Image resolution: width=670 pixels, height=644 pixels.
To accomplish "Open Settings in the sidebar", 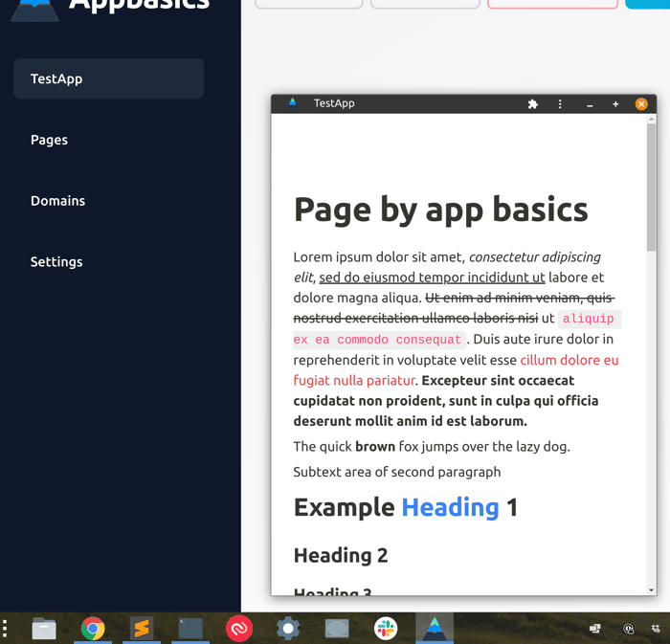I will tap(56, 262).
